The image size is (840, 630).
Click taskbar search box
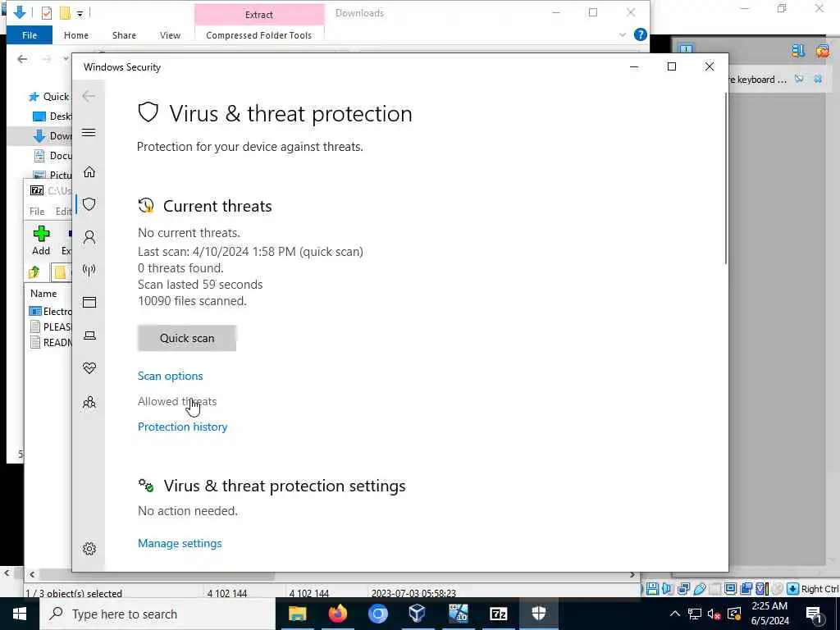(157, 614)
